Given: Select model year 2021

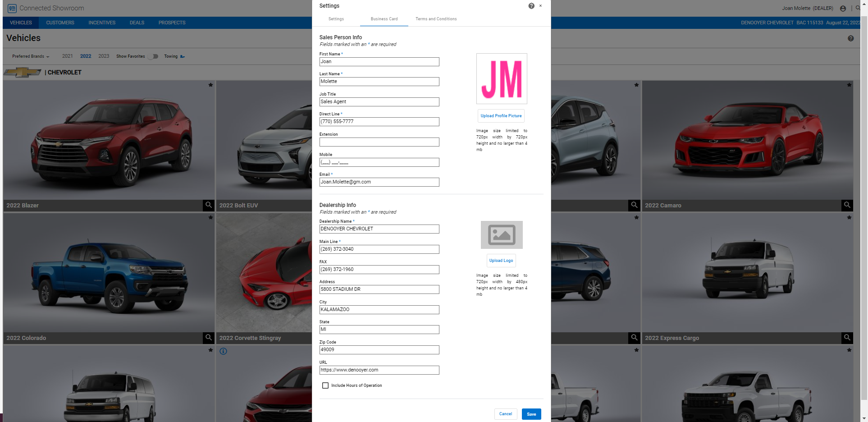Looking at the screenshot, I should pos(68,56).
